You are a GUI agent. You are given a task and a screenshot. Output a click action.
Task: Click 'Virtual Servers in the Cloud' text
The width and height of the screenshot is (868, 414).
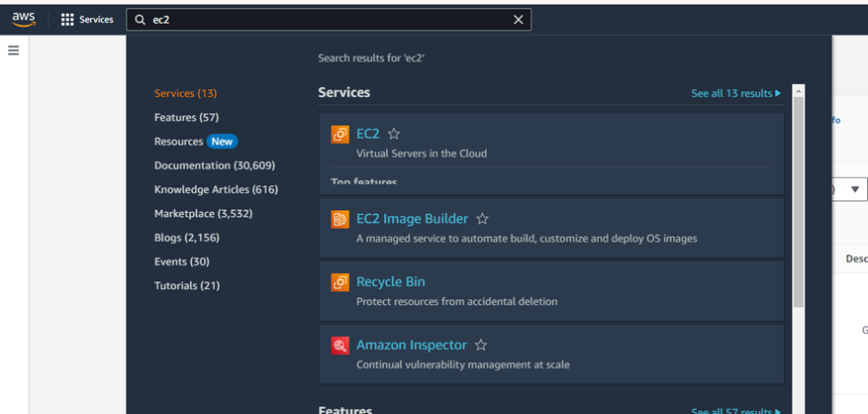pyautogui.click(x=422, y=154)
